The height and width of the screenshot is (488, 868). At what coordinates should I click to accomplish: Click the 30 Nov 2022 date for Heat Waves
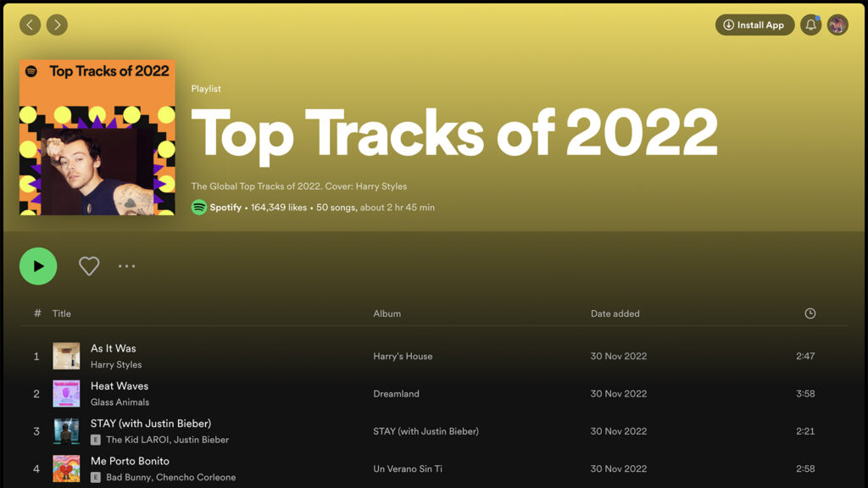coord(618,394)
